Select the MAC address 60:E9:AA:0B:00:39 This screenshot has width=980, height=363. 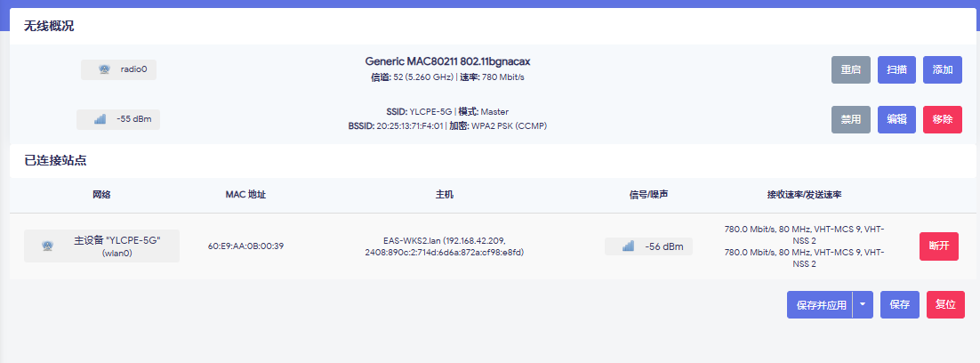(245, 246)
